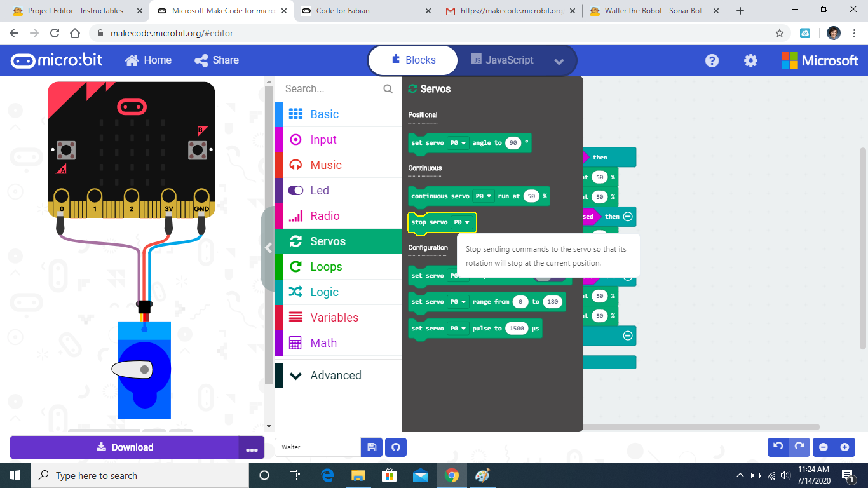This screenshot has height=488, width=868.
Task: Open the browser home page icon
Action: [75, 33]
